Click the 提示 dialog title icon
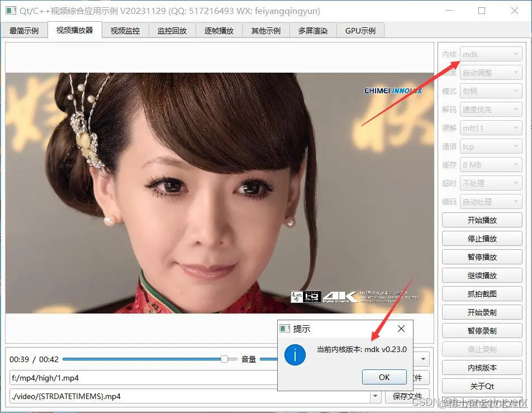This screenshot has width=532, height=413. (x=284, y=329)
